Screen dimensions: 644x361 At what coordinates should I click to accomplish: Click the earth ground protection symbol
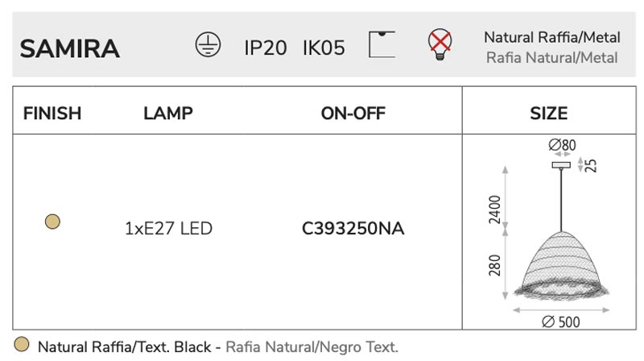point(208,44)
